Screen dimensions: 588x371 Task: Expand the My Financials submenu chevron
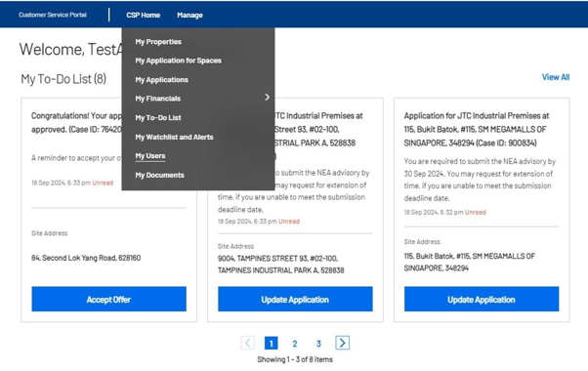(x=267, y=98)
